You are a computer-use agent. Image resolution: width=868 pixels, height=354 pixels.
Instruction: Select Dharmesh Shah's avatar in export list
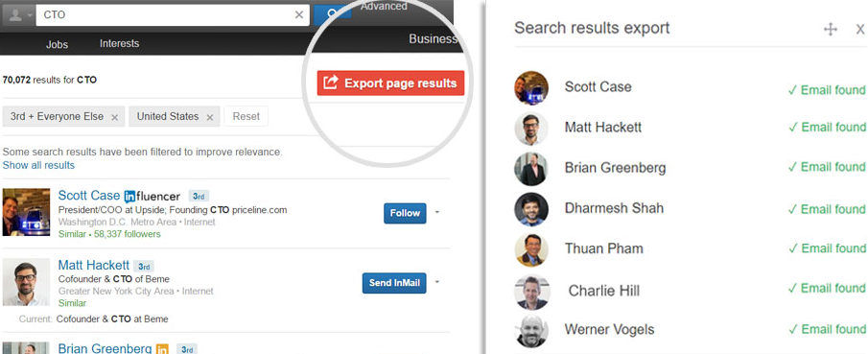click(x=531, y=209)
